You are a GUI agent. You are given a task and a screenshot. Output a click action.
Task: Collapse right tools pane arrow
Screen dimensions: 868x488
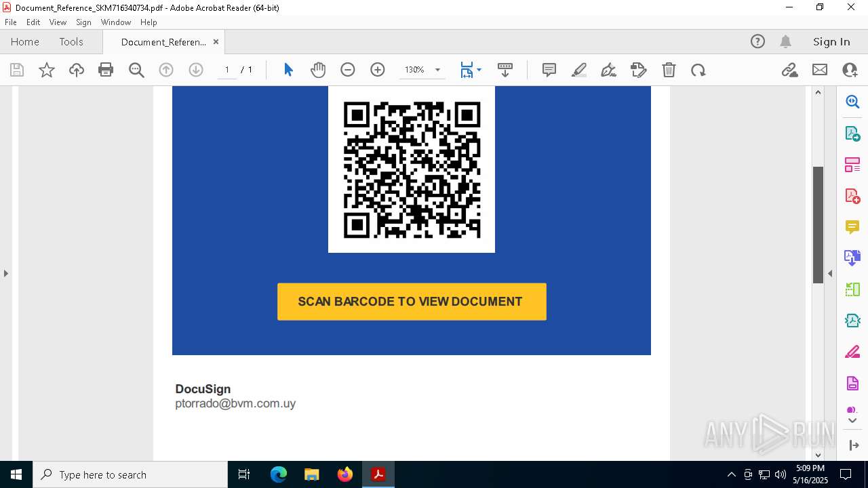tap(829, 273)
